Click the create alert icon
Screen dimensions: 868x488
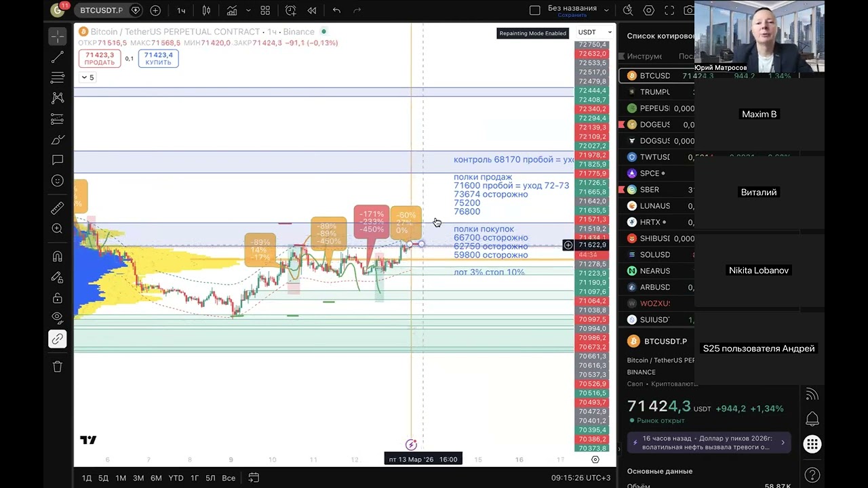pyautogui.click(x=291, y=10)
